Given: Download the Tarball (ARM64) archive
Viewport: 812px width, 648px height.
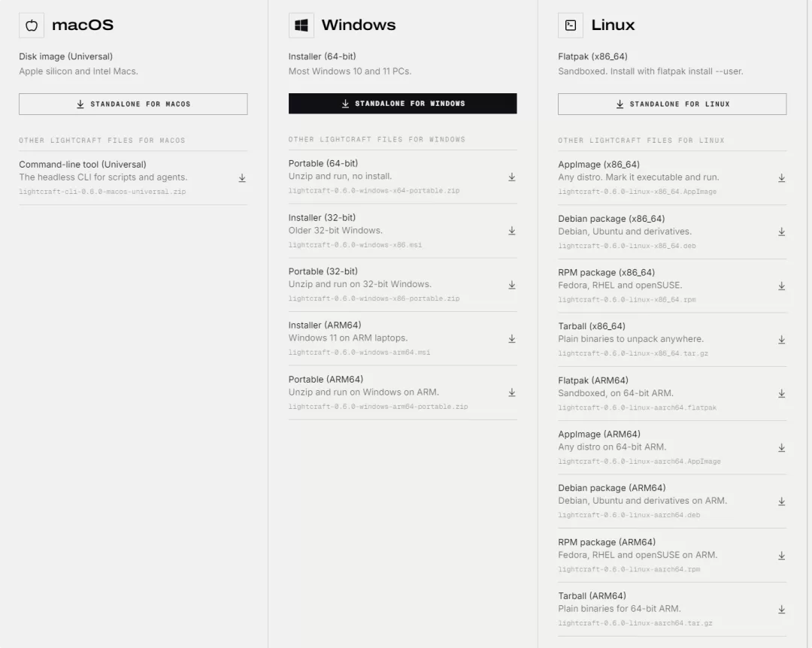Looking at the screenshot, I should [x=781, y=610].
